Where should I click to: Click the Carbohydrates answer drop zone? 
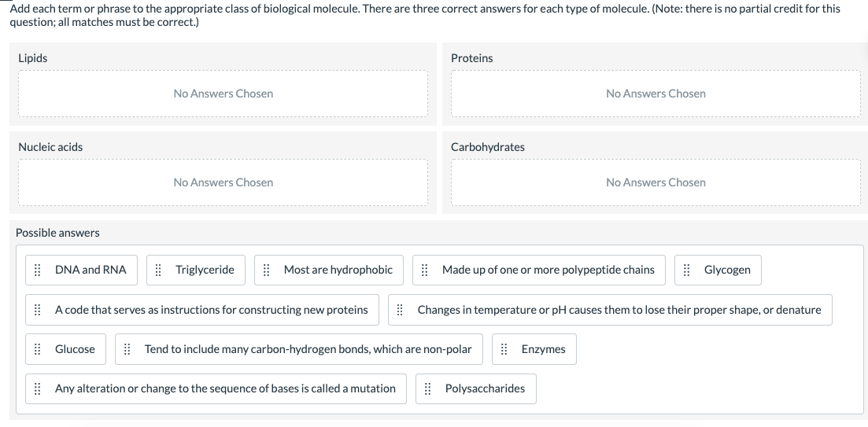tap(656, 182)
